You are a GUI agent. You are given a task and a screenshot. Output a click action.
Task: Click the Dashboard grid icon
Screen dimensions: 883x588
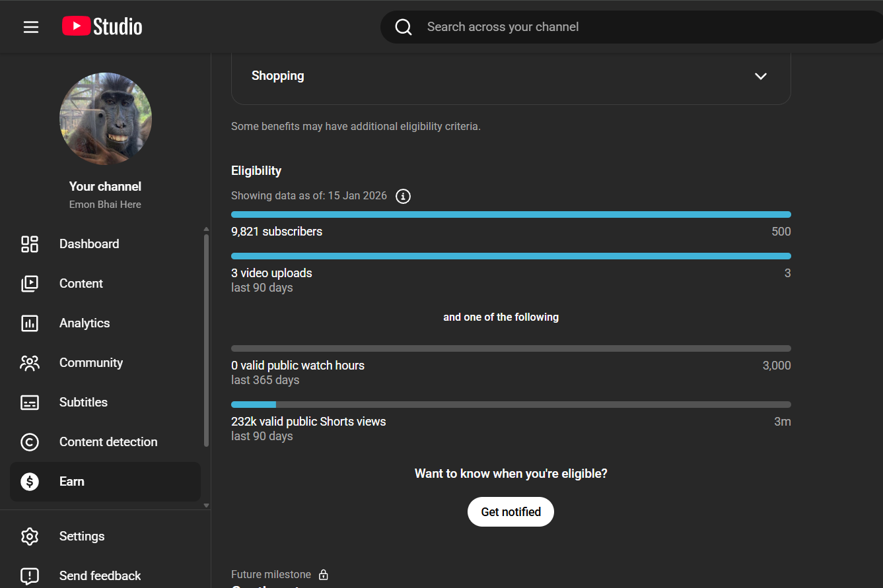pyautogui.click(x=30, y=244)
